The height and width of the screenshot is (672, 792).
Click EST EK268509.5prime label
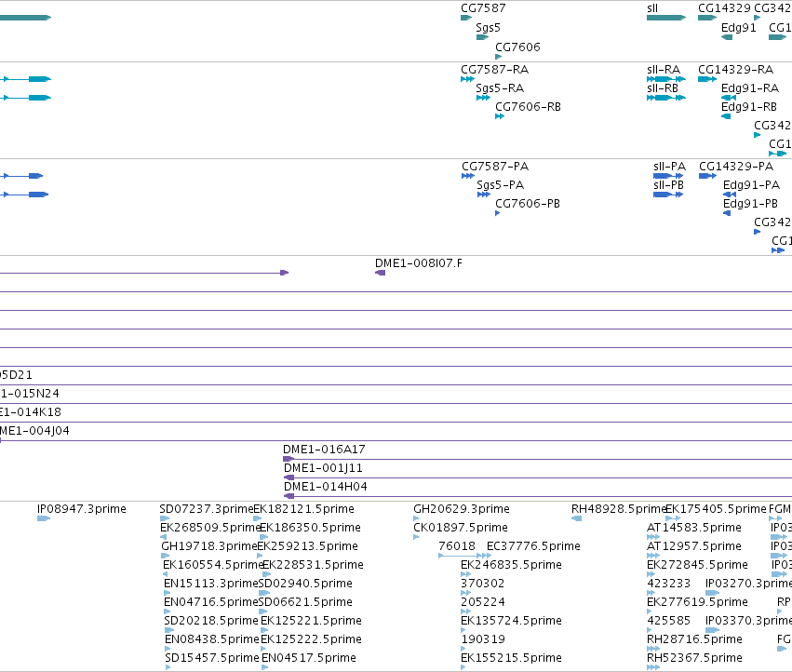tap(210, 528)
